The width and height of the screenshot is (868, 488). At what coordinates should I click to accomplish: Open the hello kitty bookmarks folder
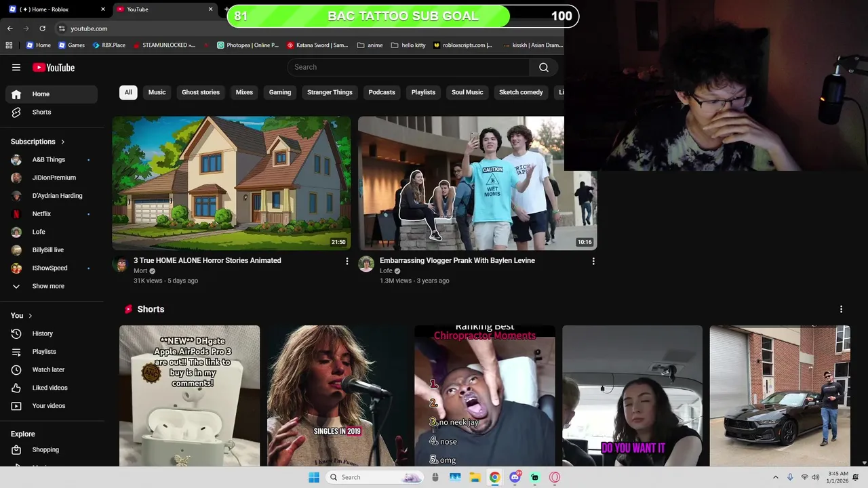[x=408, y=45]
